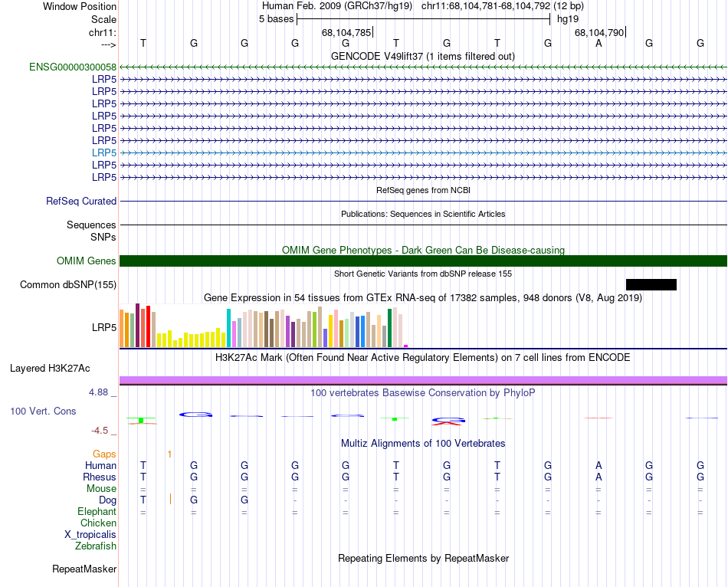This screenshot has width=728, height=587.
Task: Click the ENSG00000300058 transcript arrow line
Action: tap(423, 67)
